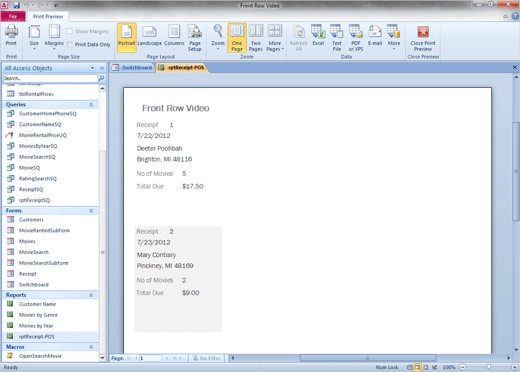Image resolution: width=520 pixels, height=372 pixels.
Task: Click the zoom in plus button
Action: 515,367
